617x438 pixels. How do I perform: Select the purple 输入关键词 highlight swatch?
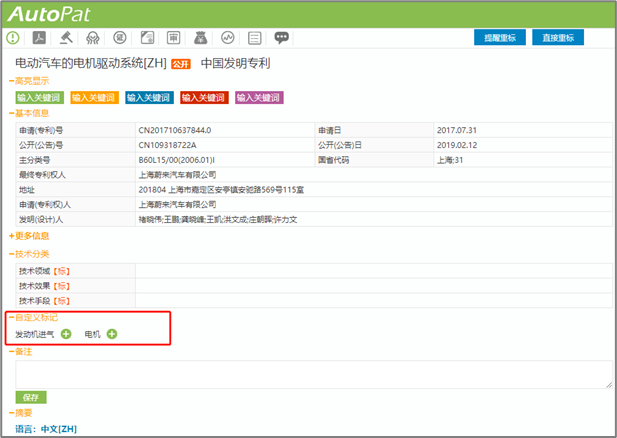pyautogui.click(x=259, y=98)
